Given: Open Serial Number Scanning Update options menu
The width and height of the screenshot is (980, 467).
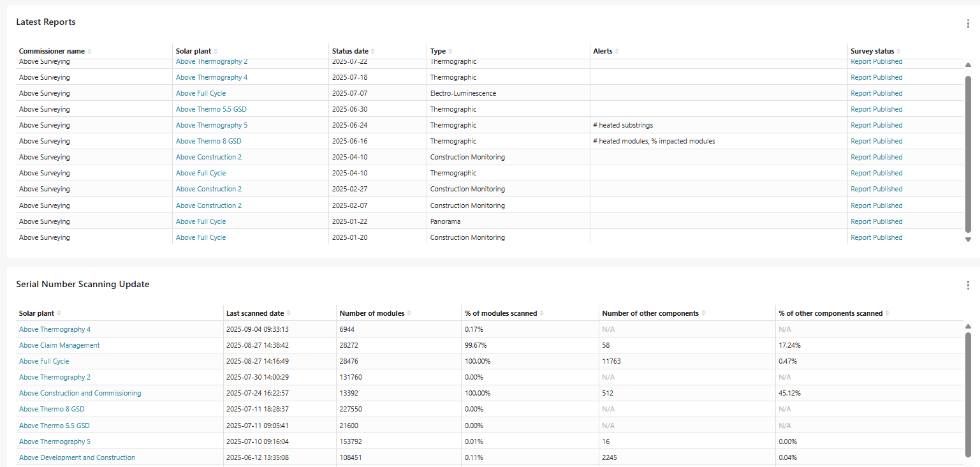Looking at the screenshot, I should coord(968,285).
